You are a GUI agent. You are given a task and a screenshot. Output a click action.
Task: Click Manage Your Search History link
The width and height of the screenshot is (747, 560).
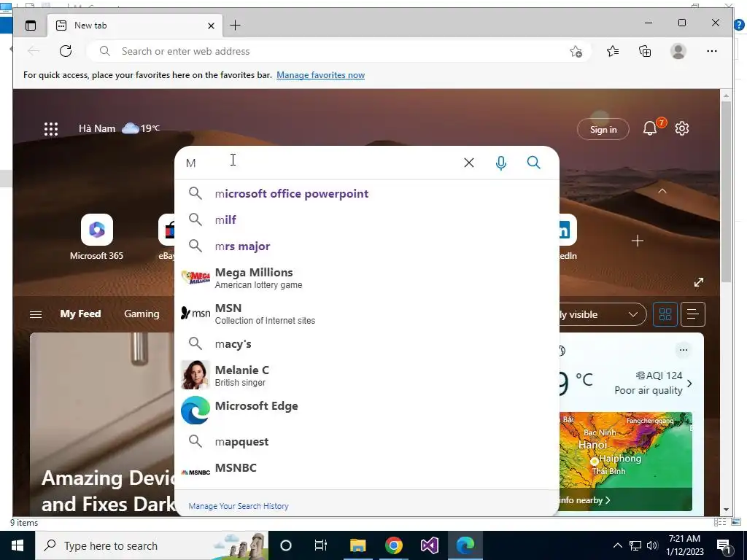tap(239, 506)
